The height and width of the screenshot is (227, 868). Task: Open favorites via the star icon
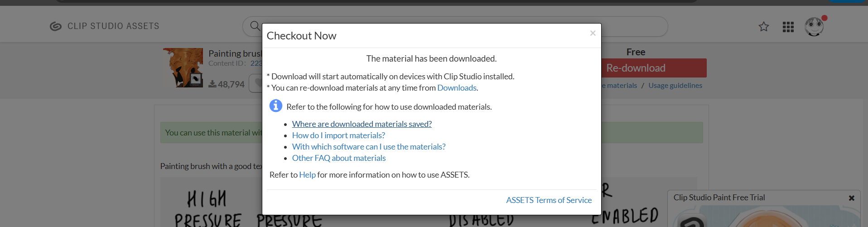[764, 27]
